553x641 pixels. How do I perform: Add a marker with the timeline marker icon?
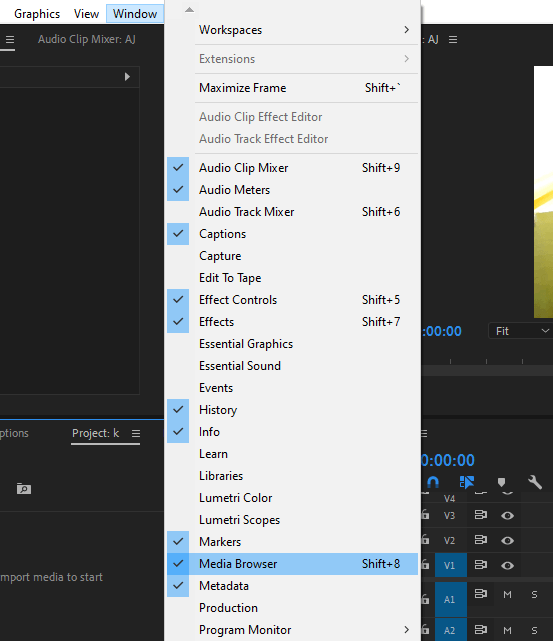coord(502,482)
